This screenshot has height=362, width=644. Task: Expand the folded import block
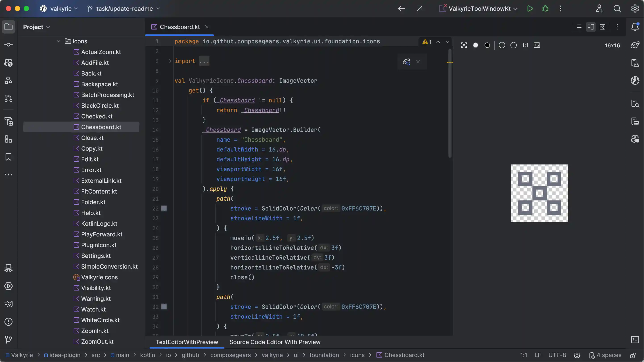(170, 61)
